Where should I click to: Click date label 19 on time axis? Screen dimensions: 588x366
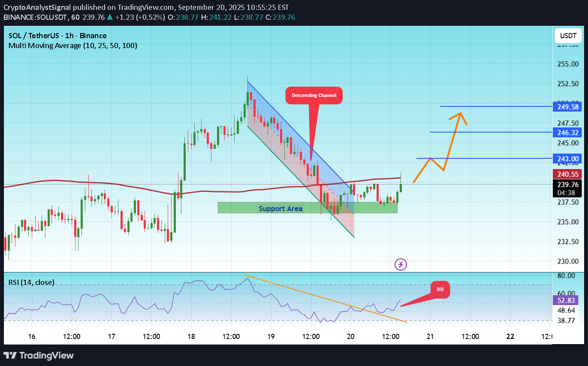[271, 336]
